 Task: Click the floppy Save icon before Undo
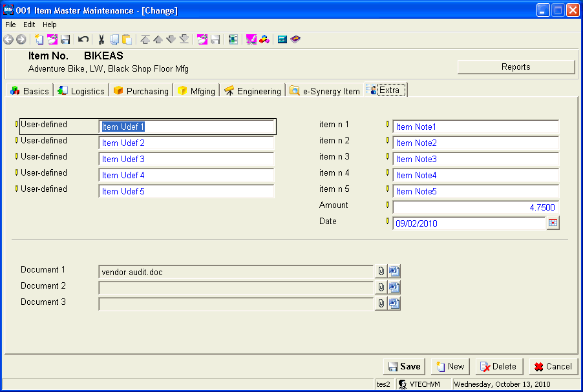coord(65,39)
